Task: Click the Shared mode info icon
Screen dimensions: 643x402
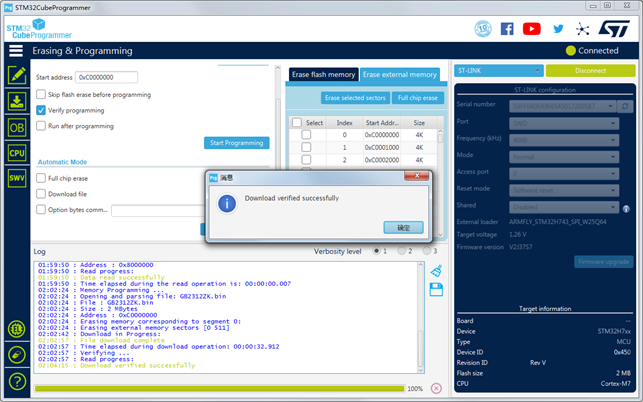Action: pyautogui.click(x=626, y=209)
